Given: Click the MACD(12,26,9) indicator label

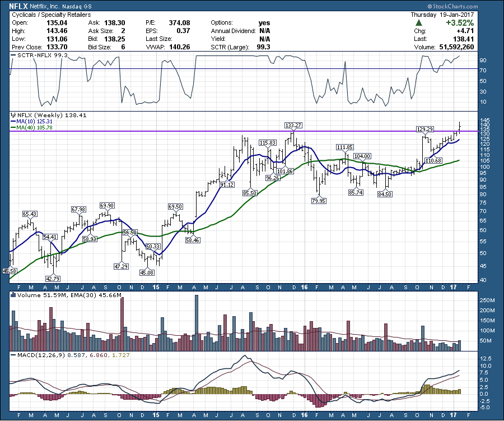Looking at the screenshot, I should tap(41, 355).
